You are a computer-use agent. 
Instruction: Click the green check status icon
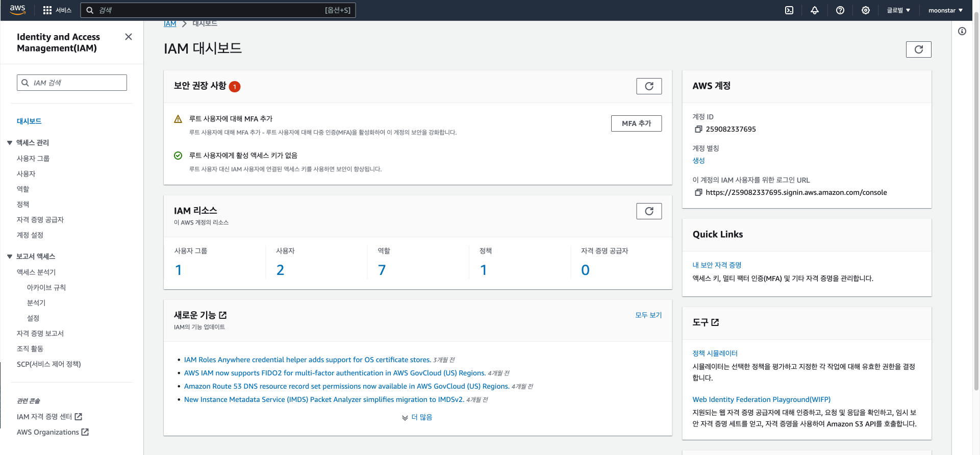[x=178, y=156]
